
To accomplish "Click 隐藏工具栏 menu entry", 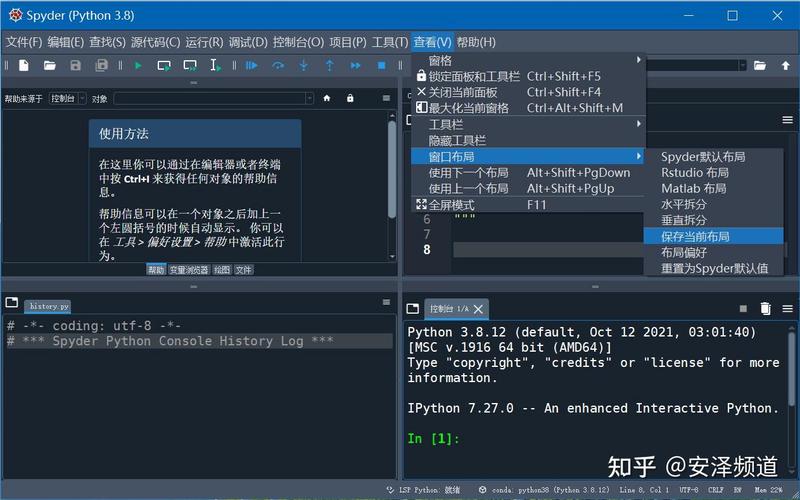I will pyautogui.click(x=529, y=140).
